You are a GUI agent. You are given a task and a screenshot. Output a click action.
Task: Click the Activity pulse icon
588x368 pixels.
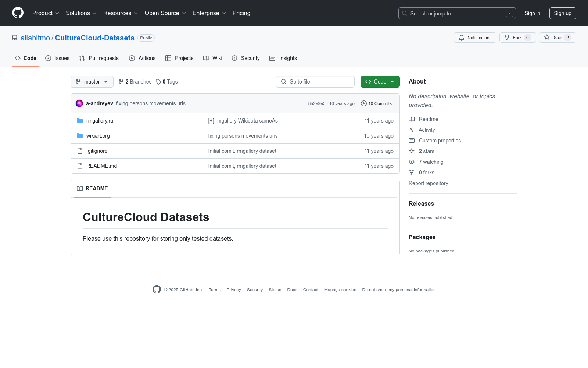(x=412, y=130)
